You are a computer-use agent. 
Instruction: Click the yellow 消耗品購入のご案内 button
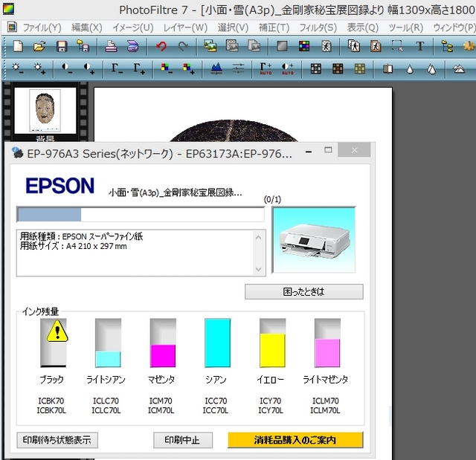pos(295,440)
